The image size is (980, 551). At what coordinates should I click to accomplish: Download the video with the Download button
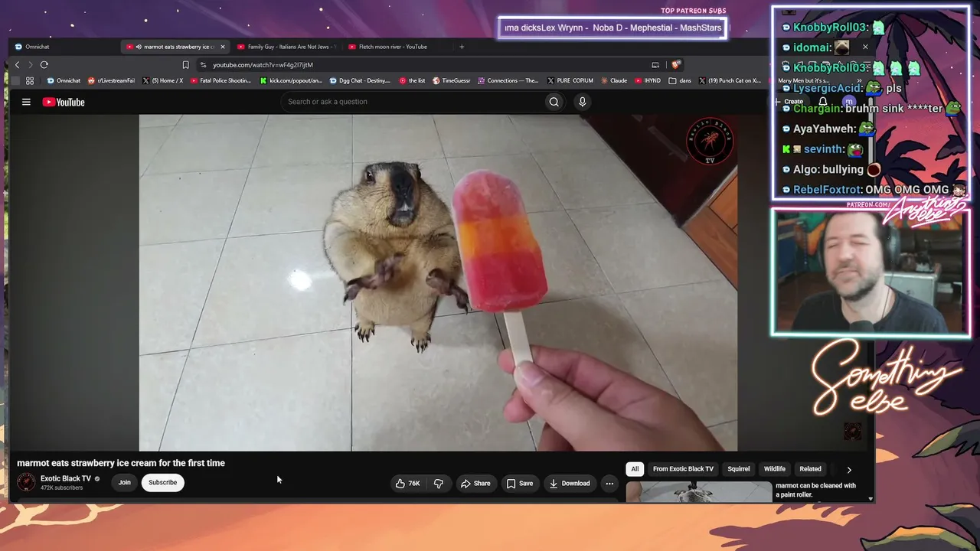(570, 484)
